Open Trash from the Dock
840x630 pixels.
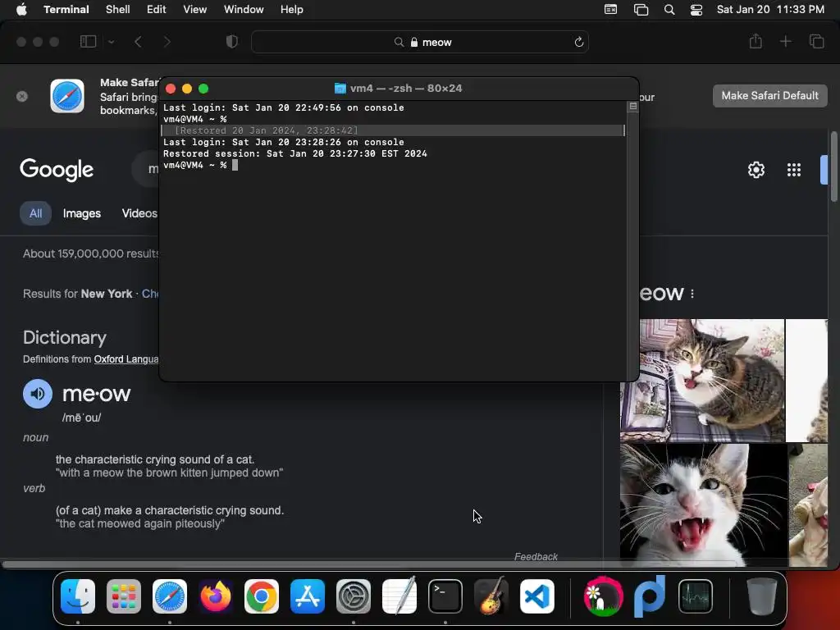tap(762, 596)
